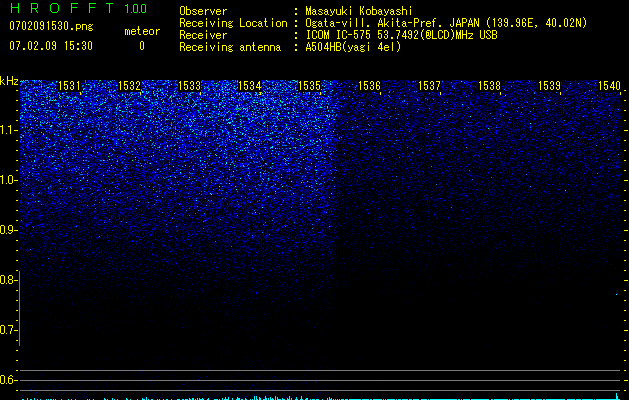The image size is (629, 400).
Task: Click observer name Masayuki Kobayashi
Action: point(359,11)
